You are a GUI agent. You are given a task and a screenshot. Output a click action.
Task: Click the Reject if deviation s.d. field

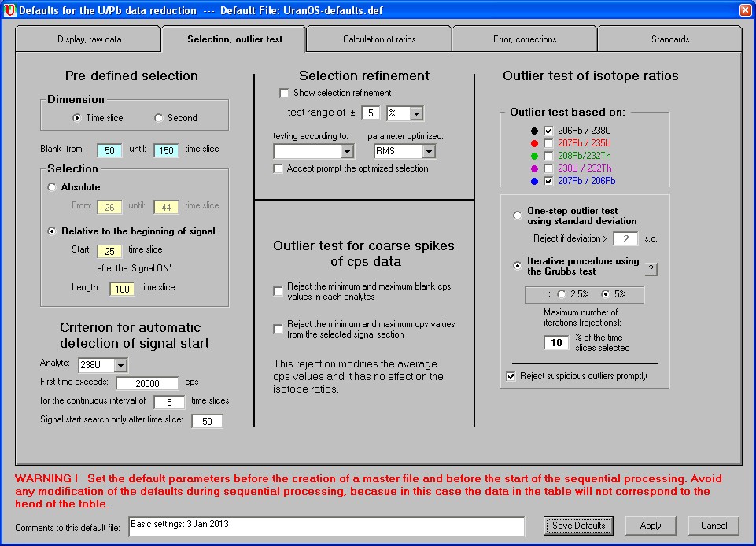[625, 238]
